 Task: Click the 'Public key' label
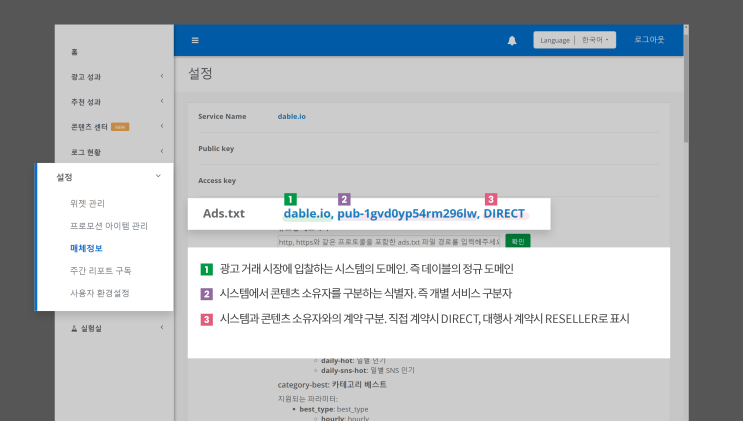tap(216, 148)
